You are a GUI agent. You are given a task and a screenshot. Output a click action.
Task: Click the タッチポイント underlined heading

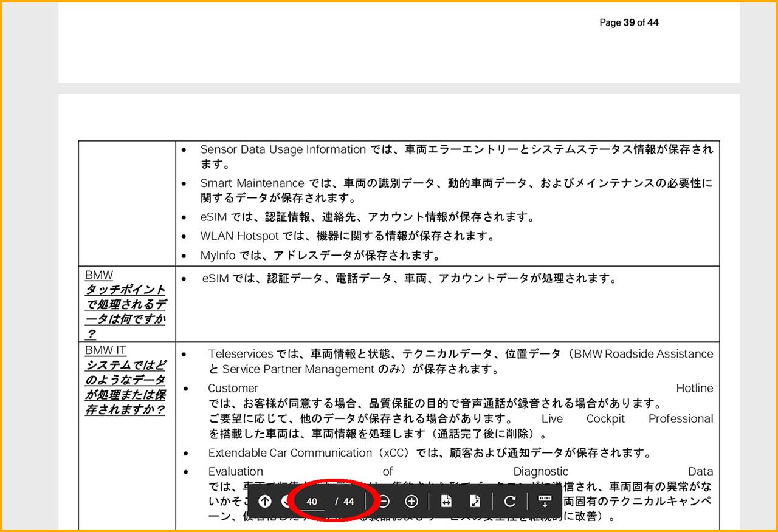coord(125,312)
